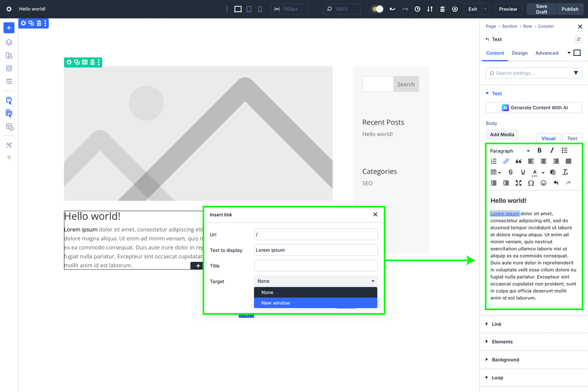
Task: Switch between light and dark mode
Action: coord(376,9)
